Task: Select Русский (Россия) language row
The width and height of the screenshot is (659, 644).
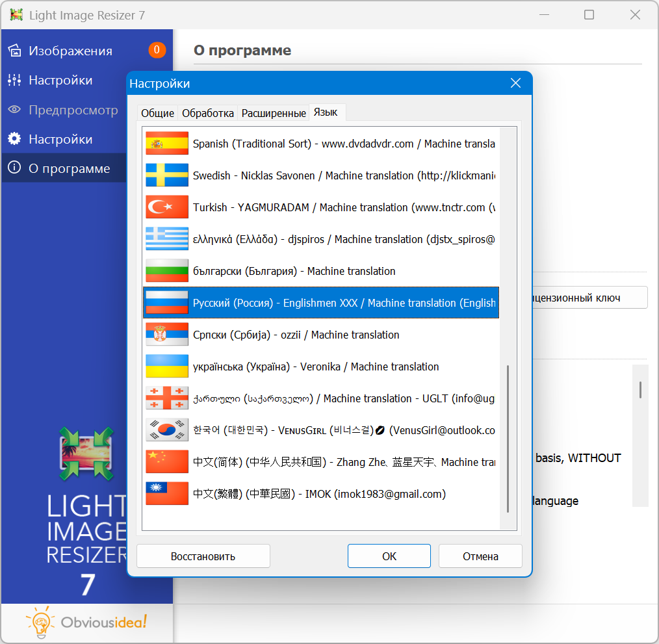Action: 321,303
